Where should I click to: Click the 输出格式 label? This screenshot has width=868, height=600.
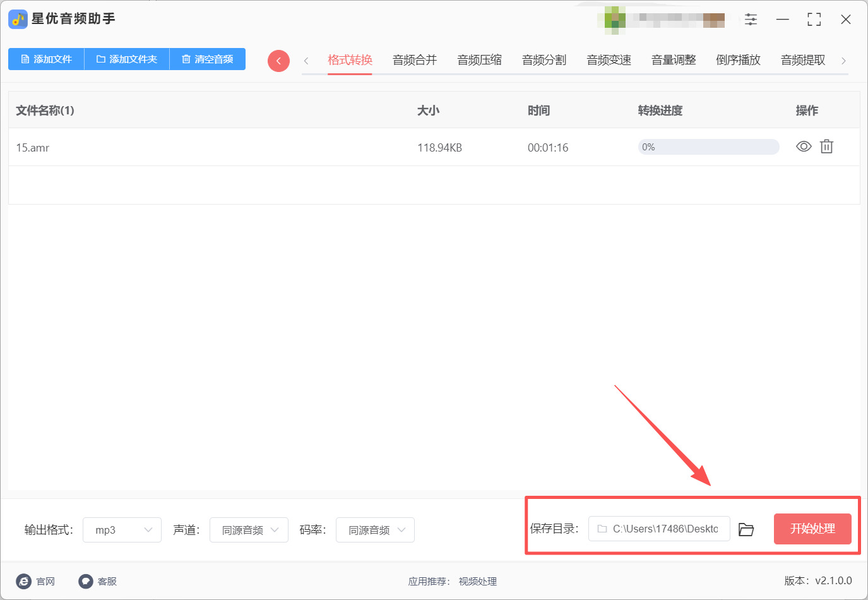pyautogui.click(x=49, y=530)
